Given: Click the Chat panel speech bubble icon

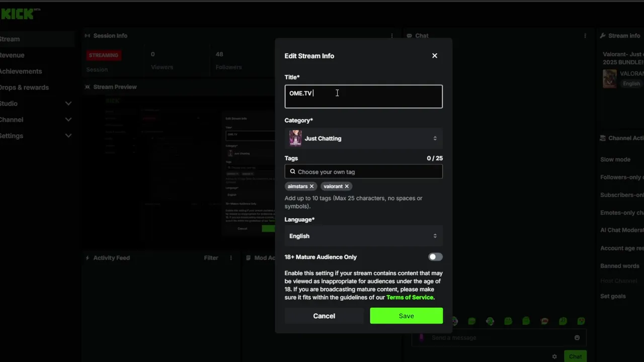Looking at the screenshot, I should tap(410, 36).
